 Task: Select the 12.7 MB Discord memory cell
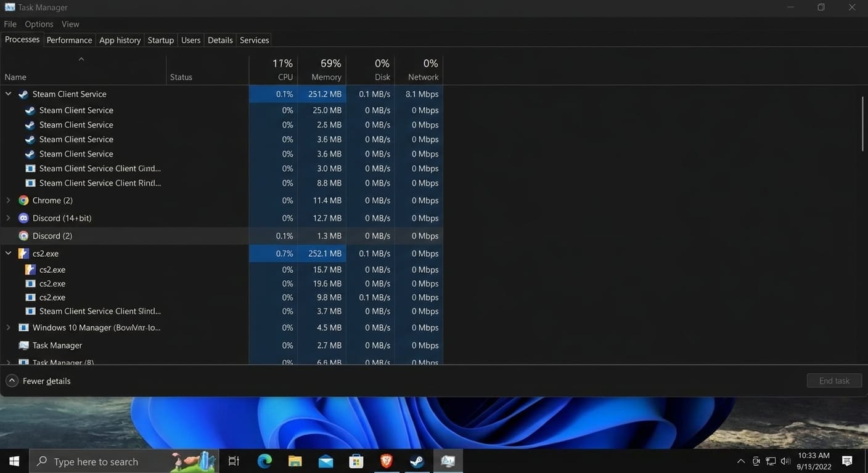click(x=322, y=218)
